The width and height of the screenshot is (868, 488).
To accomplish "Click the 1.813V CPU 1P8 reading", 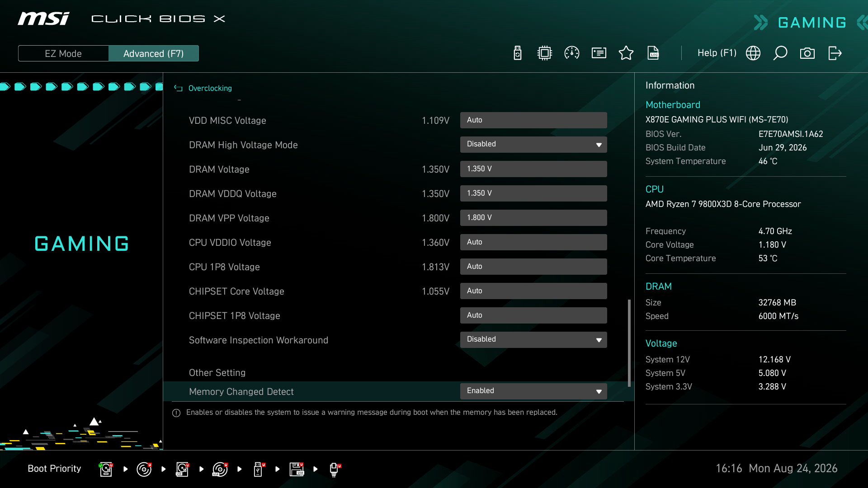I will coord(435,267).
